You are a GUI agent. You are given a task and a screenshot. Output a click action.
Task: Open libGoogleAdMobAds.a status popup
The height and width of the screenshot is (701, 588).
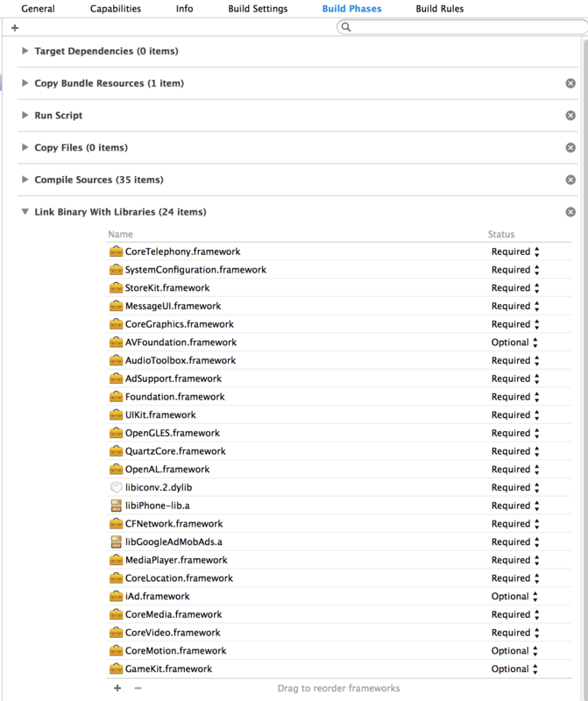515,542
